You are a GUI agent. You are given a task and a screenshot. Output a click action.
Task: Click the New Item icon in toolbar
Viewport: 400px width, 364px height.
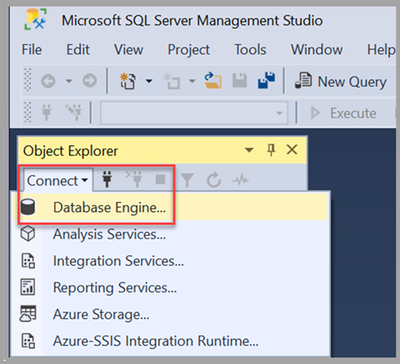pos(128,81)
